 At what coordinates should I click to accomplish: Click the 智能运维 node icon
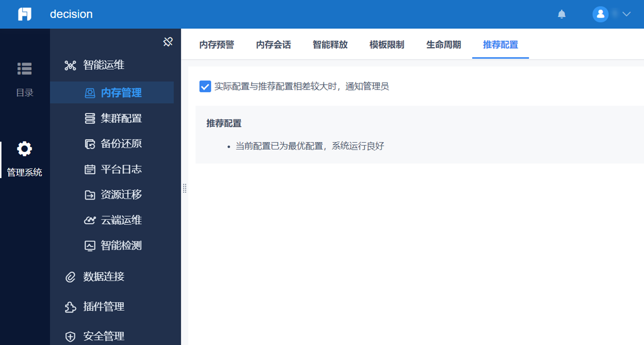coord(70,65)
